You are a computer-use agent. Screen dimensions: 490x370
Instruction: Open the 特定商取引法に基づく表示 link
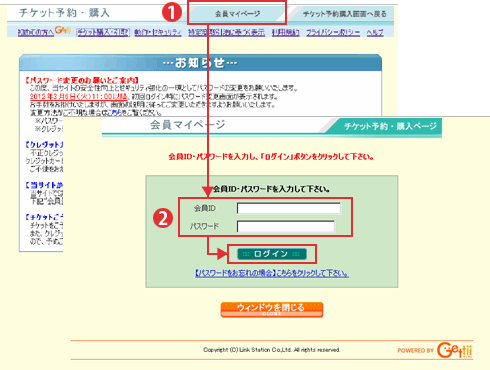point(226,32)
